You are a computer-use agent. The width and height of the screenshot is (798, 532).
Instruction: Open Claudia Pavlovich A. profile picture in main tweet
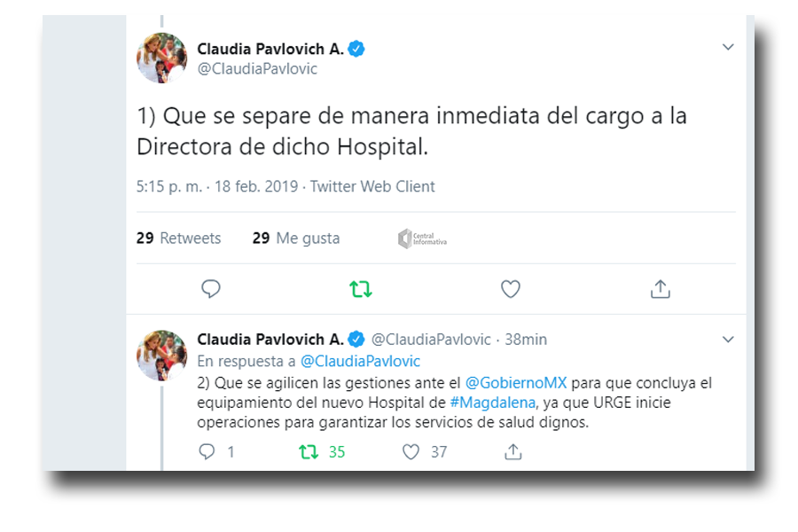pyautogui.click(x=162, y=58)
